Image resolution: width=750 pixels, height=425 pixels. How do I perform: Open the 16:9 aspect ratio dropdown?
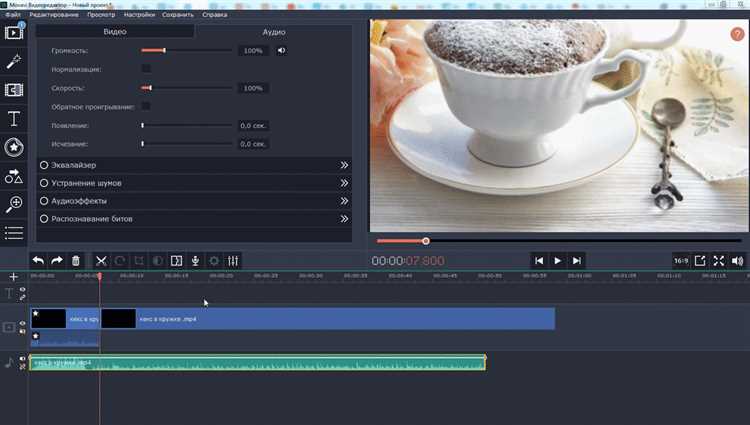pos(680,260)
